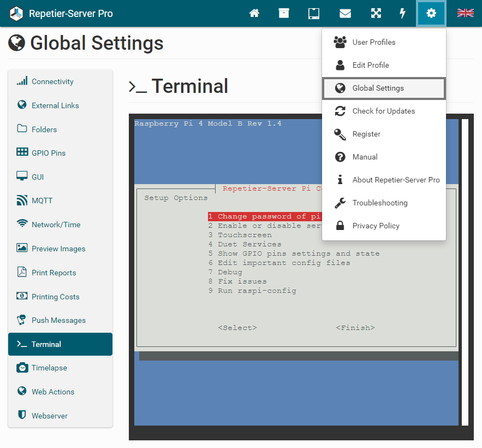Toggle fullscreen with the expand arrows icon
This screenshot has height=448, width=482.
click(x=376, y=13)
